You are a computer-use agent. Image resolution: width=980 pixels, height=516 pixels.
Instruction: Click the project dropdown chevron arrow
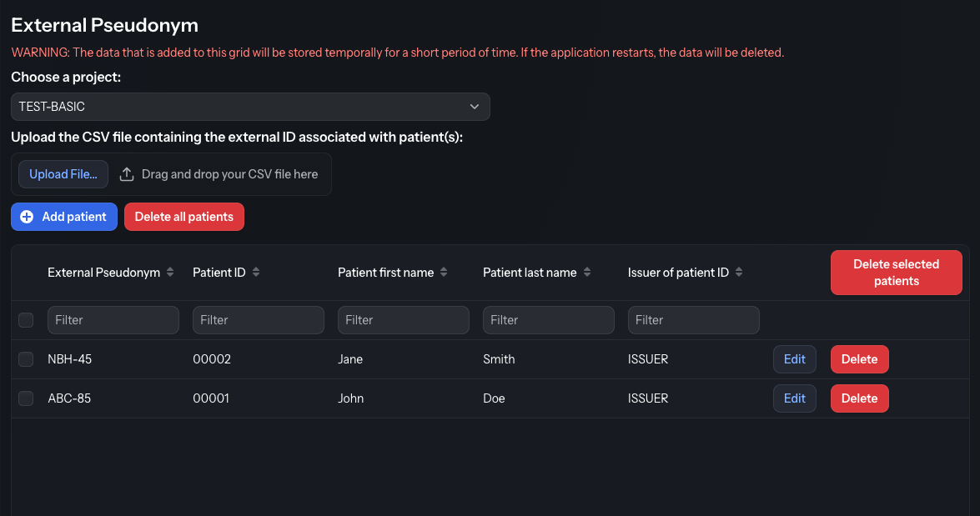(x=475, y=107)
